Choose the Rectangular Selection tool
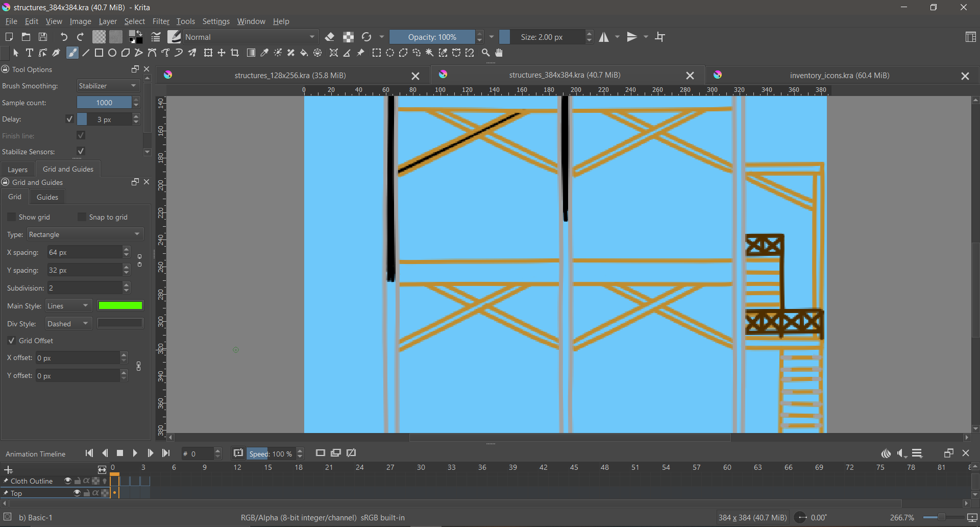Screen dimensions: 980x527 pos(377,53)
